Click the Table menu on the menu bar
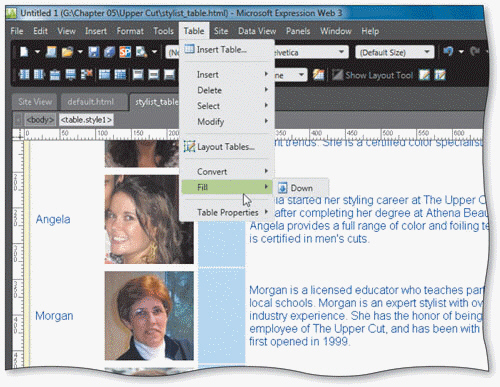The image size is (500, 387). point(194,31)
